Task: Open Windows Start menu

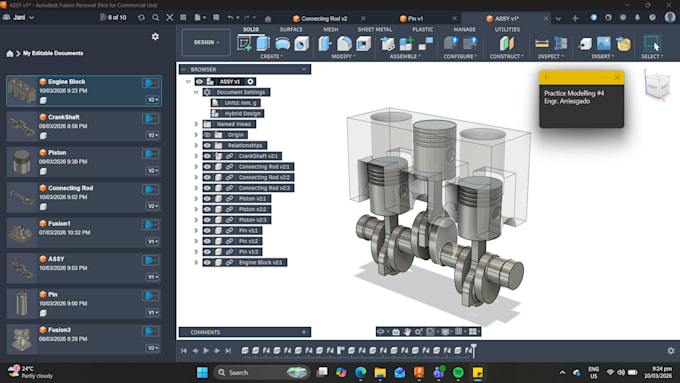Action: pyautogui.click(x=202, y=372)
